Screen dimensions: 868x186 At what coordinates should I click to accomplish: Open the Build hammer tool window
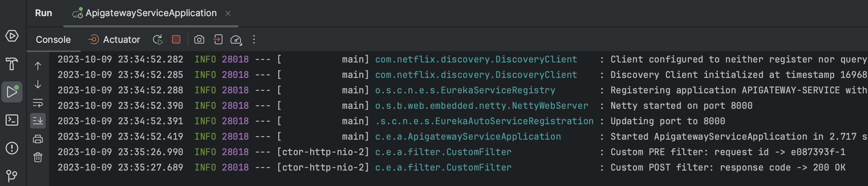12,64
